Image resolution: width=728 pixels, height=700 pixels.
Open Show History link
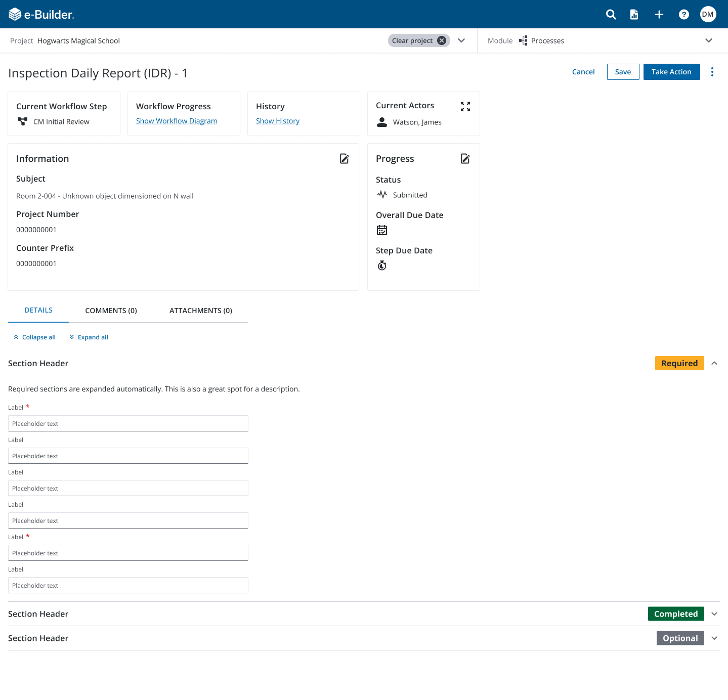click(x=278, y=121)
